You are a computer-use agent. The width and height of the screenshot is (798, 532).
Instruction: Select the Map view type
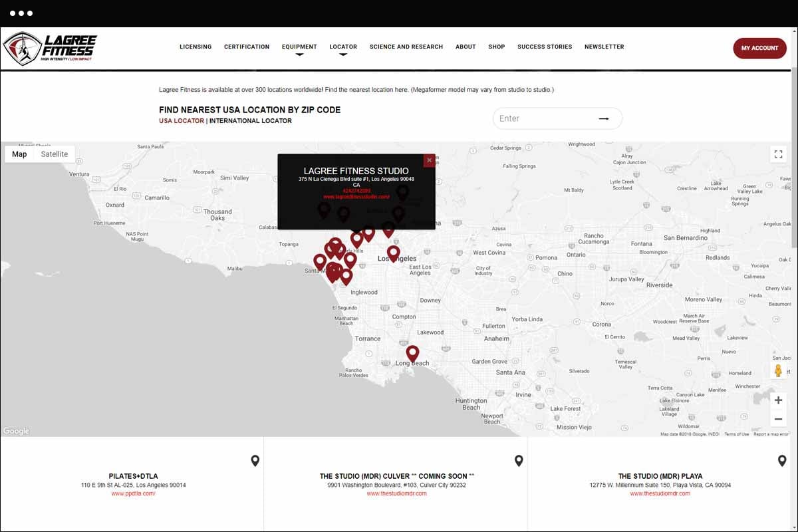coord(19,154)
